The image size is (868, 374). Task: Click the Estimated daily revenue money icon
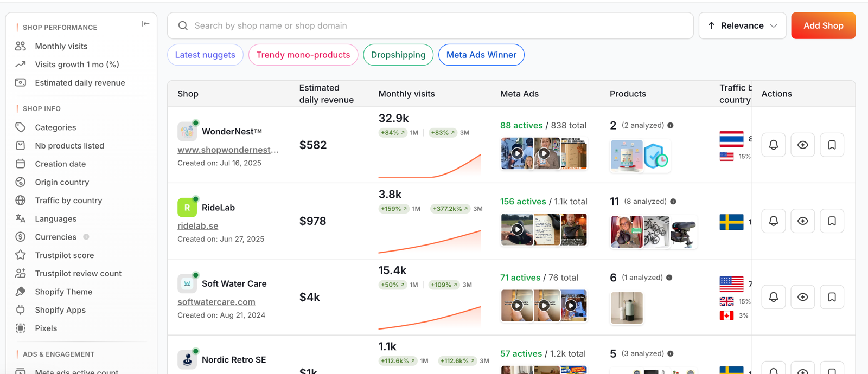pyautogui.click(x=21, y=83)
